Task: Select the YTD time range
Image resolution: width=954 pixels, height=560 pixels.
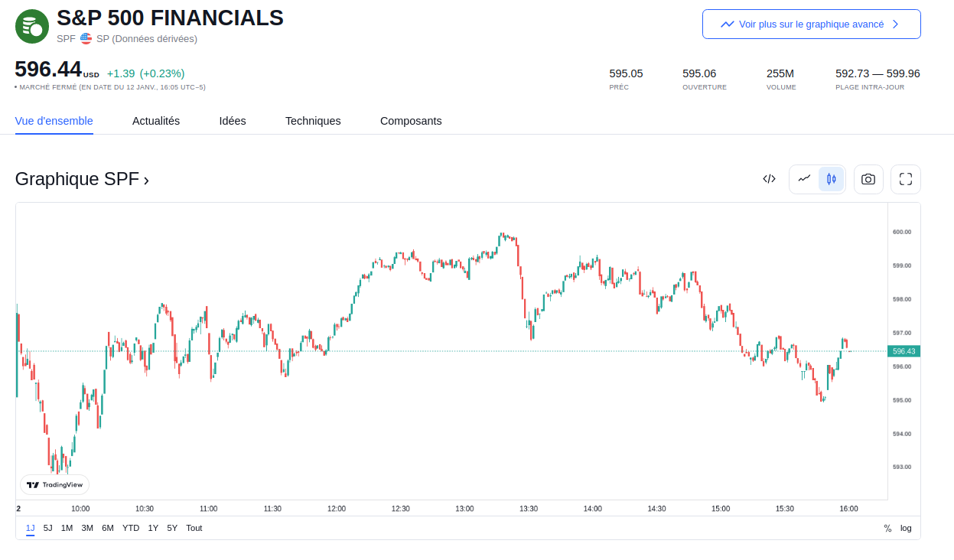Action: point(131,528)
